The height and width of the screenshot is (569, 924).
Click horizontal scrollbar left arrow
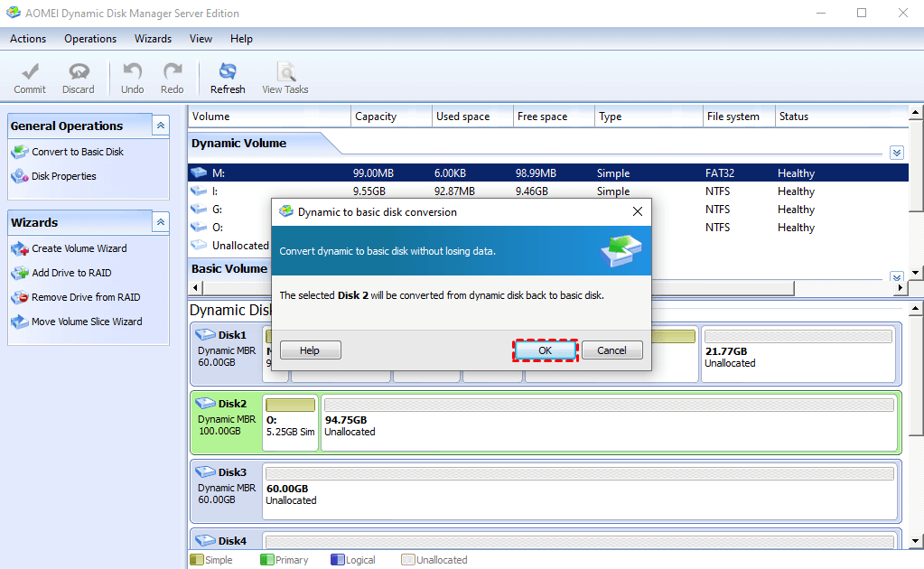click(196, 287)
